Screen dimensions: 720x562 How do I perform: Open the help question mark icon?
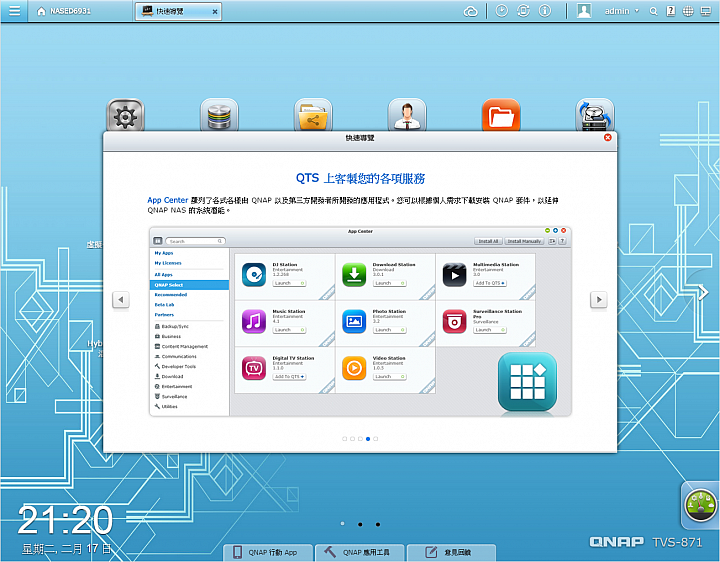[671, 11]
